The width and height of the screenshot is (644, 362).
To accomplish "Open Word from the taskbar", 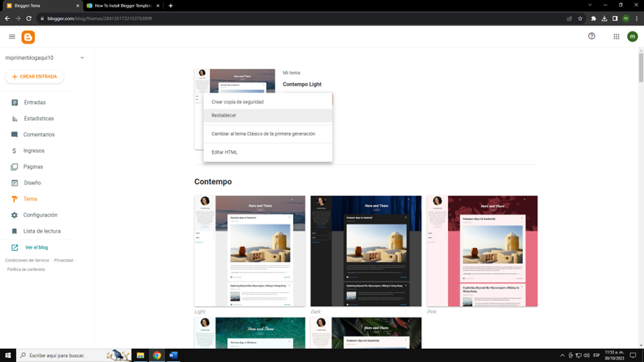I will coord(173,356).
